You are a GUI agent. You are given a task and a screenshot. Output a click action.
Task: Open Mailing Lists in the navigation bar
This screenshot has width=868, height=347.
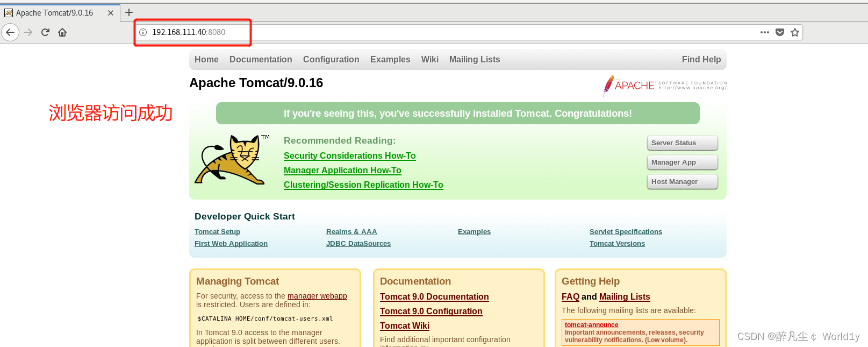[x=475, y=60]
